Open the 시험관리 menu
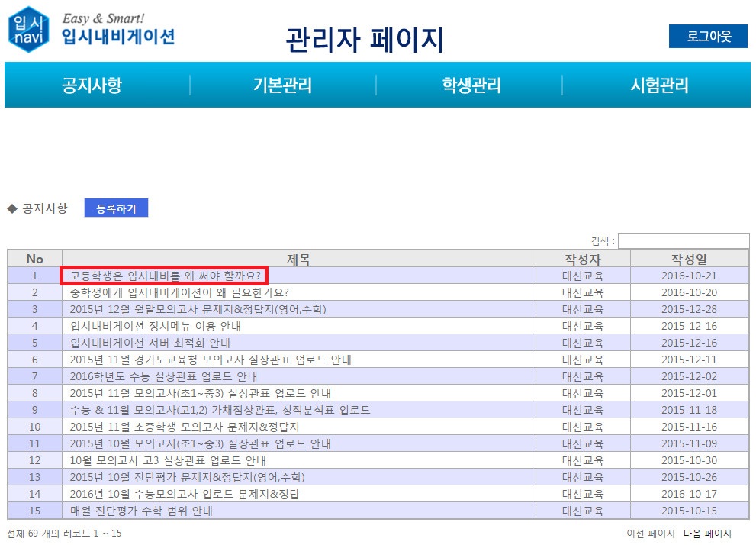 660,85
